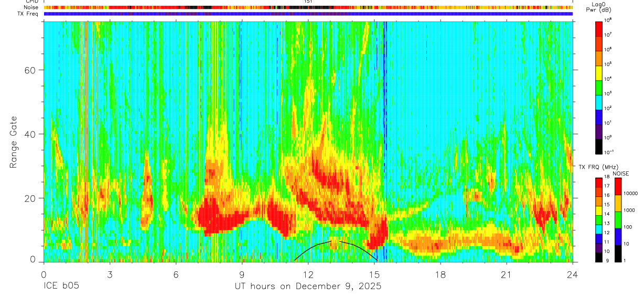Click the y-axis tick label 60
The height and width of the screenshot is (297, 644).
[x=30, y=70]
